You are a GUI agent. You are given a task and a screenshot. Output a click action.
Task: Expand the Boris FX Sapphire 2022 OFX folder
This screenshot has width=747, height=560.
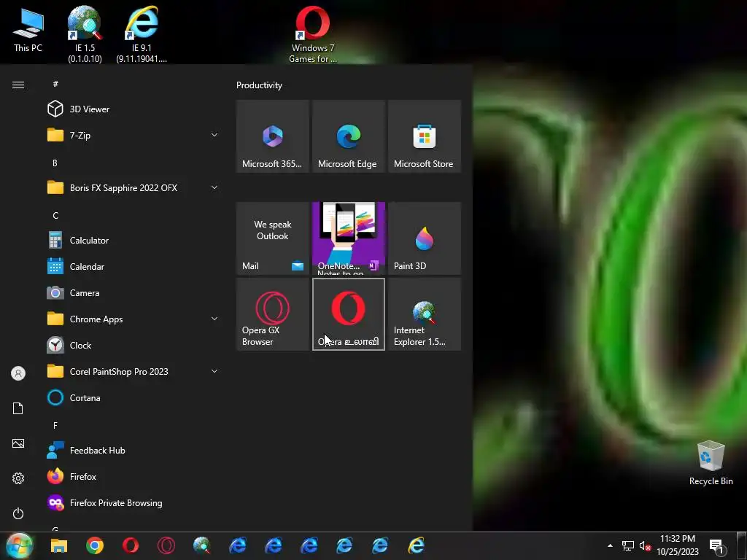click(133, 187)
